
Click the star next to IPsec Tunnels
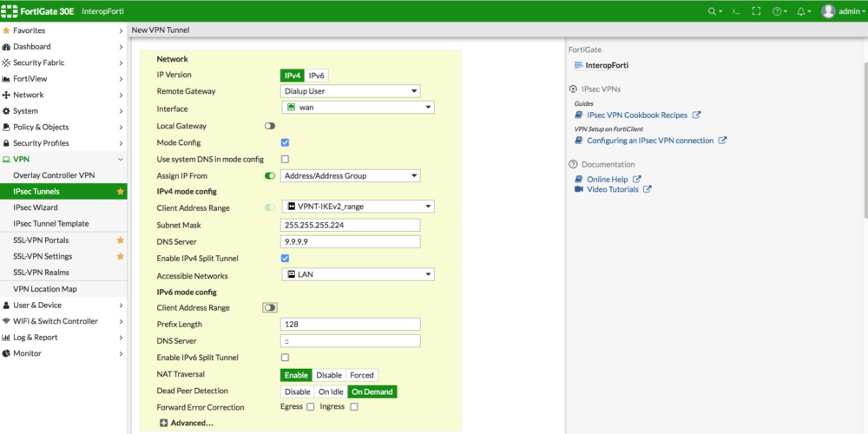coord(121,191)
